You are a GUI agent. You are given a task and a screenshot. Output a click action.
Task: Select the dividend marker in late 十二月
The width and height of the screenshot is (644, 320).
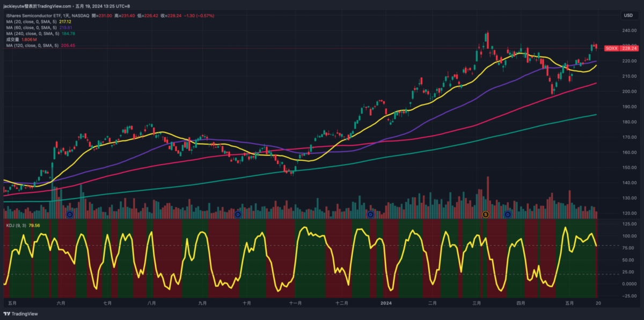click(370, 214)
